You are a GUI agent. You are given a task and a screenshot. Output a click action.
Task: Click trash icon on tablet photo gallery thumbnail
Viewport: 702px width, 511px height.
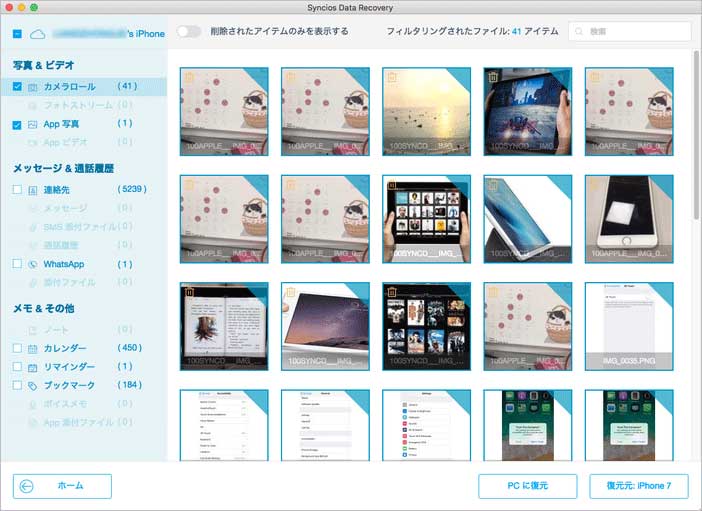(392, 184)
